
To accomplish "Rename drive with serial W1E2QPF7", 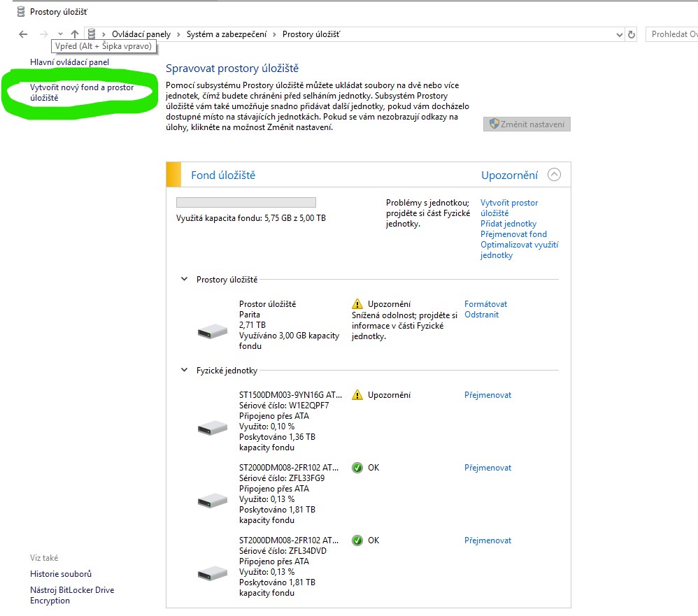I will coord(488,395).
